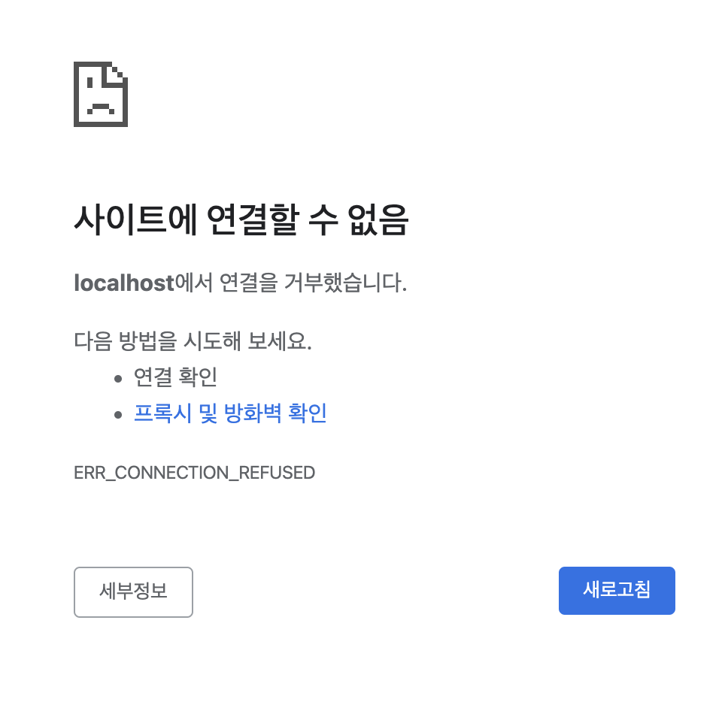The image size is (728, 711).
Task: Click the frowning mouth on page icon
Action: pos(101,108)
